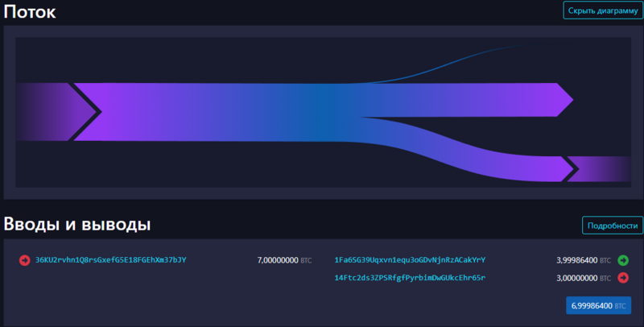Click the 'Скрыть диаграмму' button
Image resolution: width=644 pixels, height=327 pixels.
(603, 10)
